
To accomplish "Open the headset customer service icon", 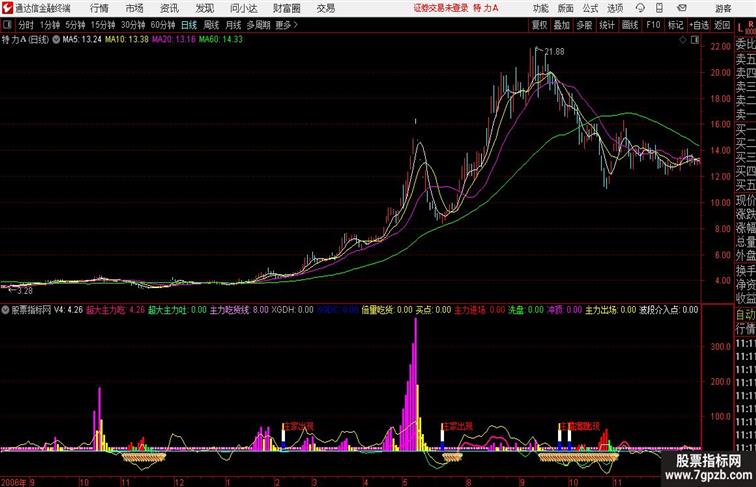I will (640, 8).
